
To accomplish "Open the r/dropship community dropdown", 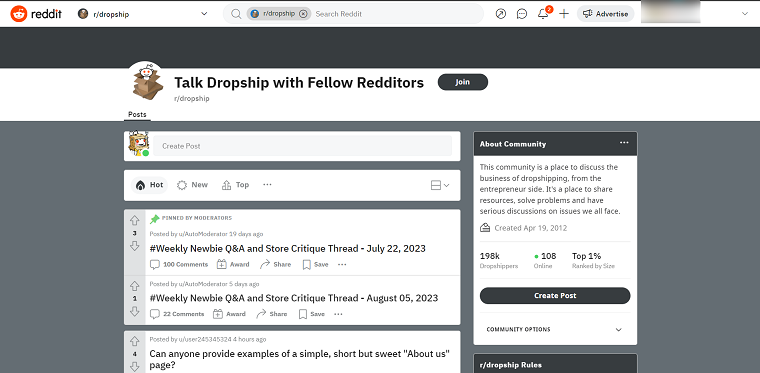I will [143, 14].
